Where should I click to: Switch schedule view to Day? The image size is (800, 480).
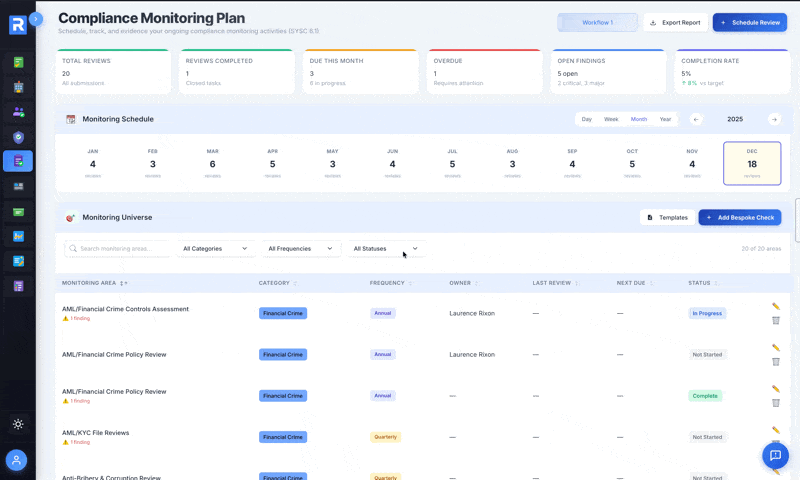pyautogui.click(x=587, y=119)
